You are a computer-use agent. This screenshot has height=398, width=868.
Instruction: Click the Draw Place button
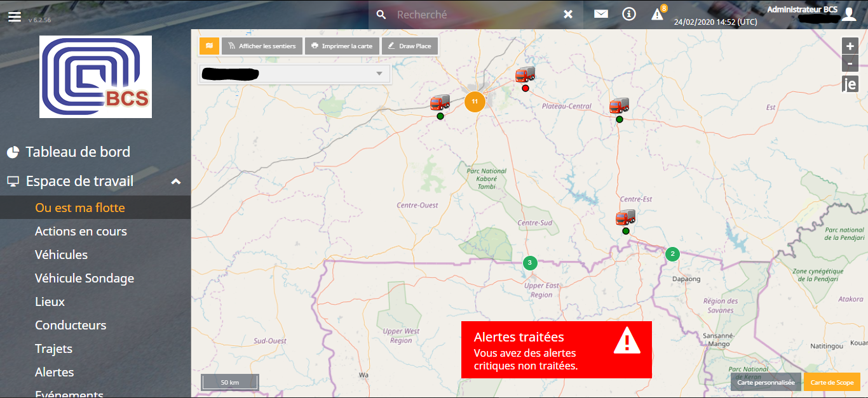(409, 46)
